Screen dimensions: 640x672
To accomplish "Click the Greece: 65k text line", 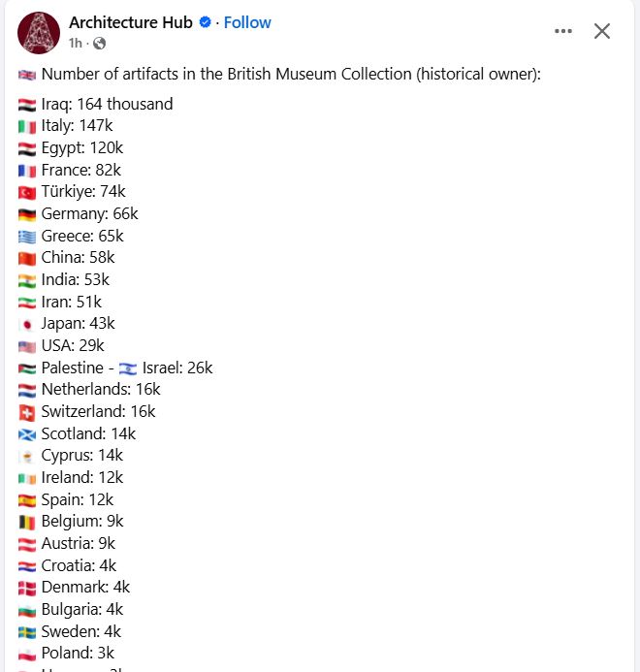I will pyautogui.click(x=82, y=237).
